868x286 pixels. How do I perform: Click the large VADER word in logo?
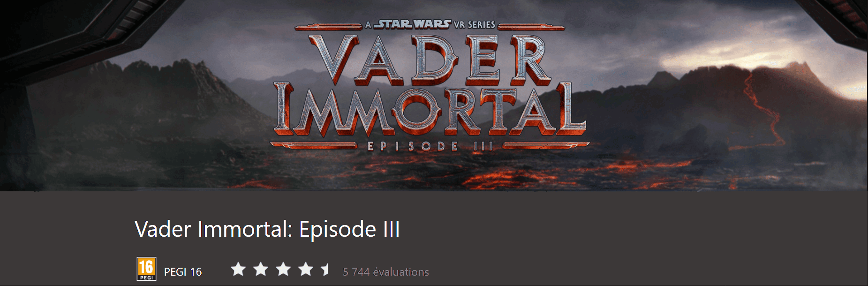(x=429, y=60)
